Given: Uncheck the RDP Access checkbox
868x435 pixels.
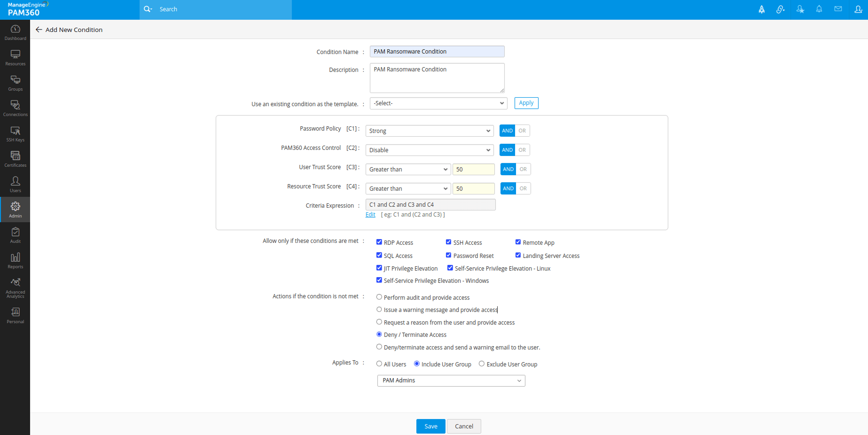Looking at the screenshot, I should point(379,242).
